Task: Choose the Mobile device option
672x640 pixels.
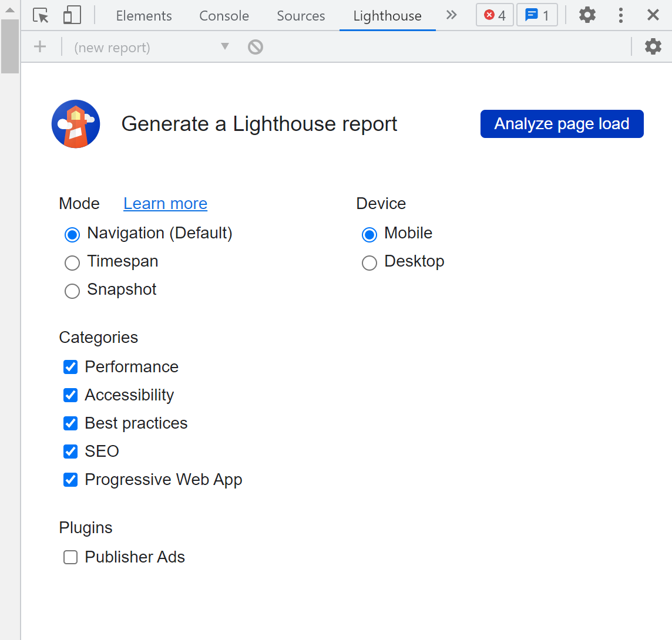Action: click(369, 234)
